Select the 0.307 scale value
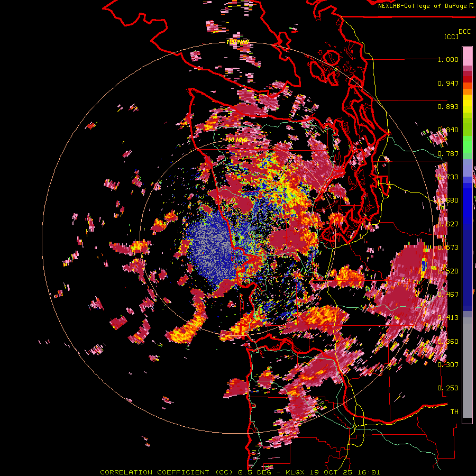The image size is (476, 476). 448,364
